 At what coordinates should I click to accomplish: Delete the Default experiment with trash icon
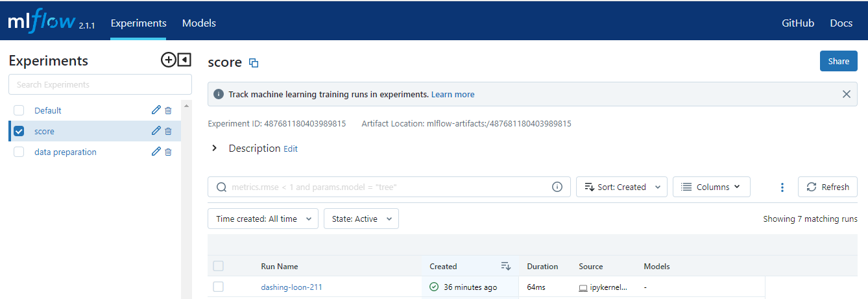tap(168, 110)
